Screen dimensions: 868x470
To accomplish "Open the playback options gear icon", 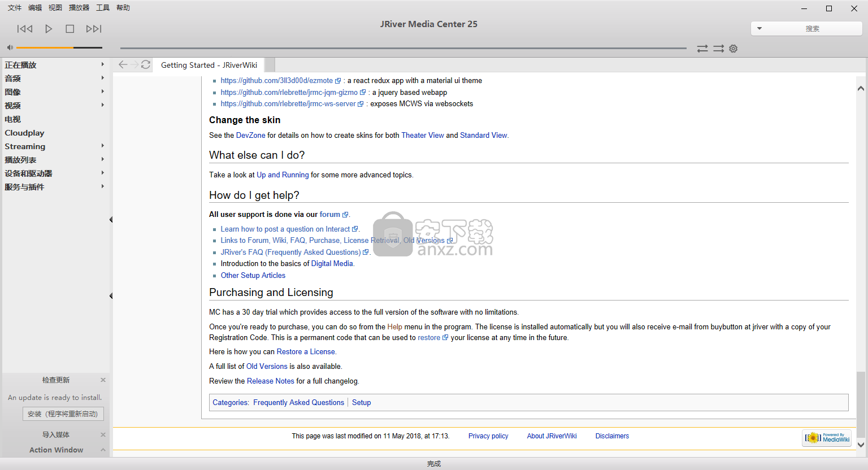I will tap(734, 49).
